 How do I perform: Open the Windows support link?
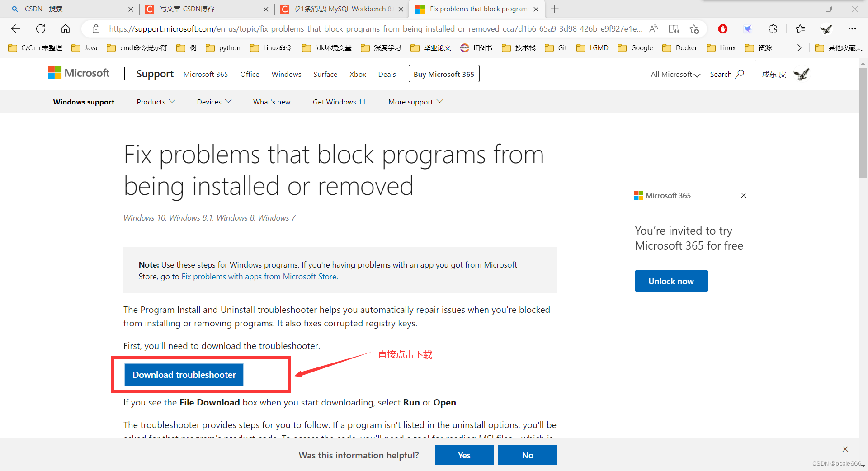pyautogui.click(x=84, y=102)
